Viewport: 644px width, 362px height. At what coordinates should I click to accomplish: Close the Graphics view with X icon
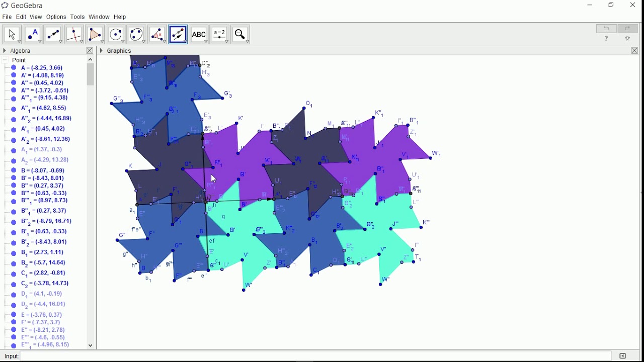pos(635,51)
